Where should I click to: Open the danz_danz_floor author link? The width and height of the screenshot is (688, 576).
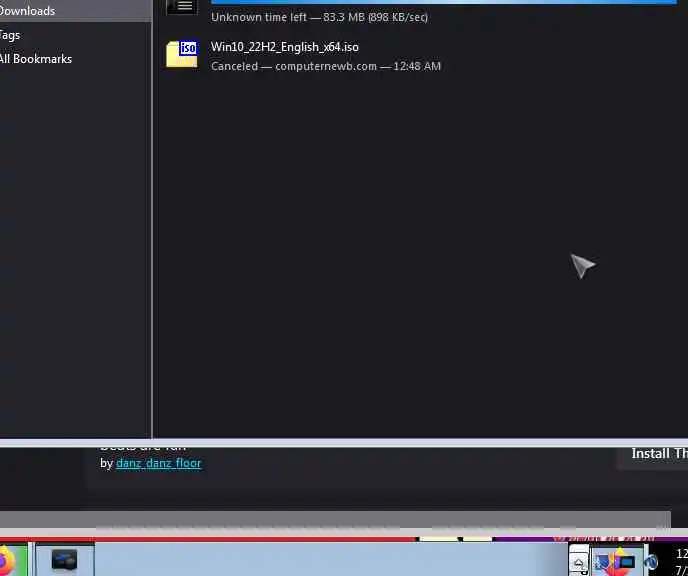(158, 463)
